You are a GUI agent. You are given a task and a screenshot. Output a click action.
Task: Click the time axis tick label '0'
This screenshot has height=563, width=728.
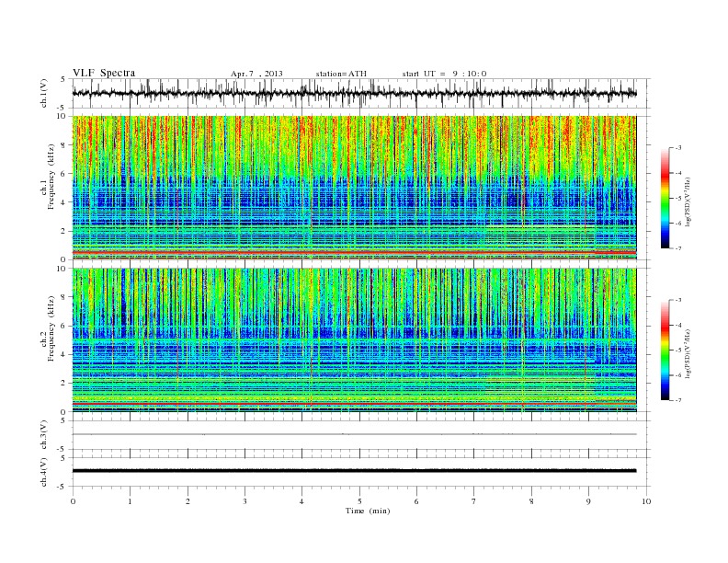click(73, 501)
